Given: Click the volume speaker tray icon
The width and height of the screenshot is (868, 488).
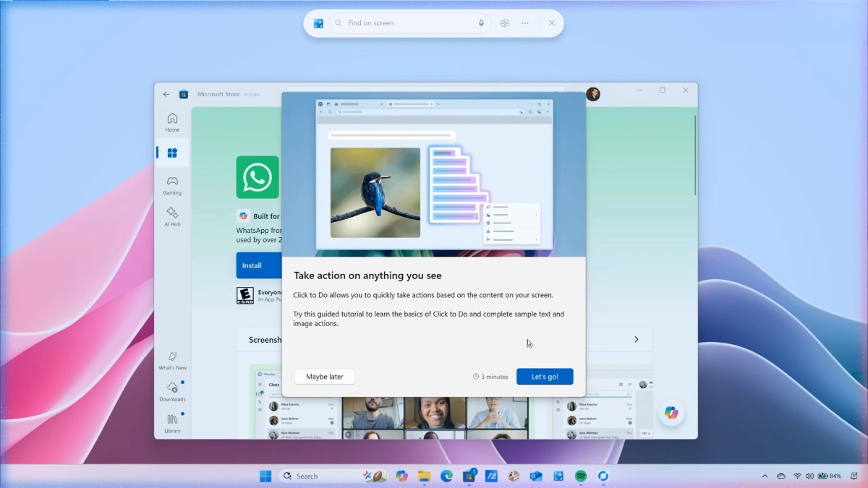Looking at the screenshot, I should click(809, 476).
